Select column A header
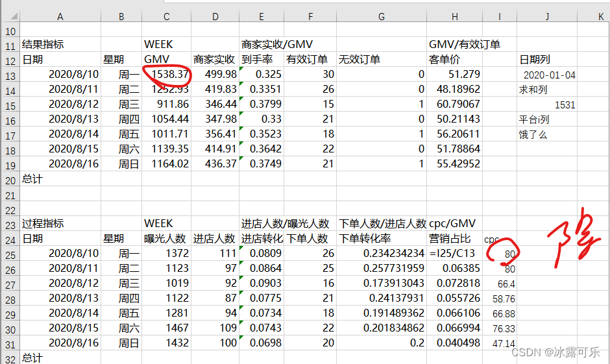 (60, 16)
